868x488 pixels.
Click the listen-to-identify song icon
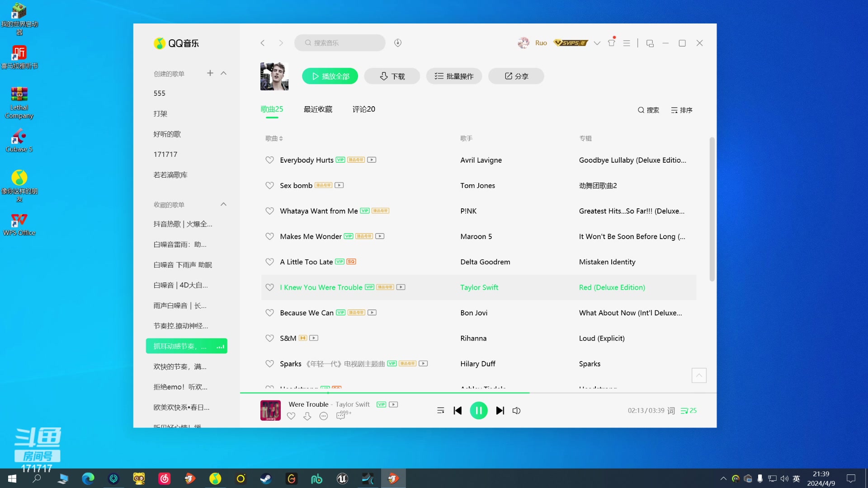pos(398,43)
